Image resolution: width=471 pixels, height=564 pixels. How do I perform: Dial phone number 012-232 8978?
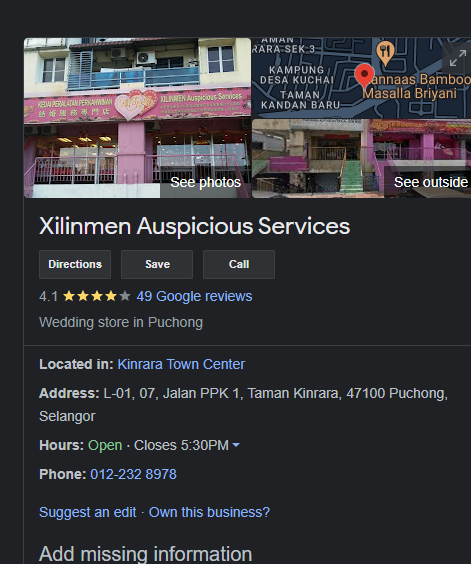133,474
